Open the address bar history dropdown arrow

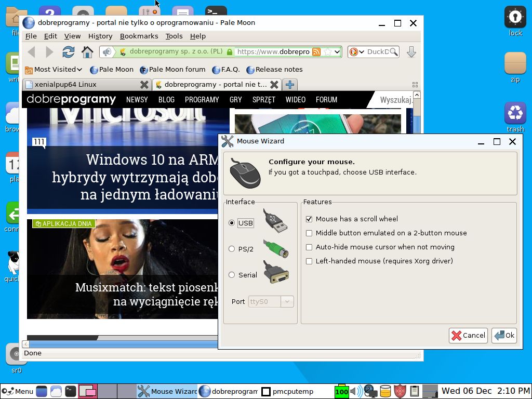point(337,52)
